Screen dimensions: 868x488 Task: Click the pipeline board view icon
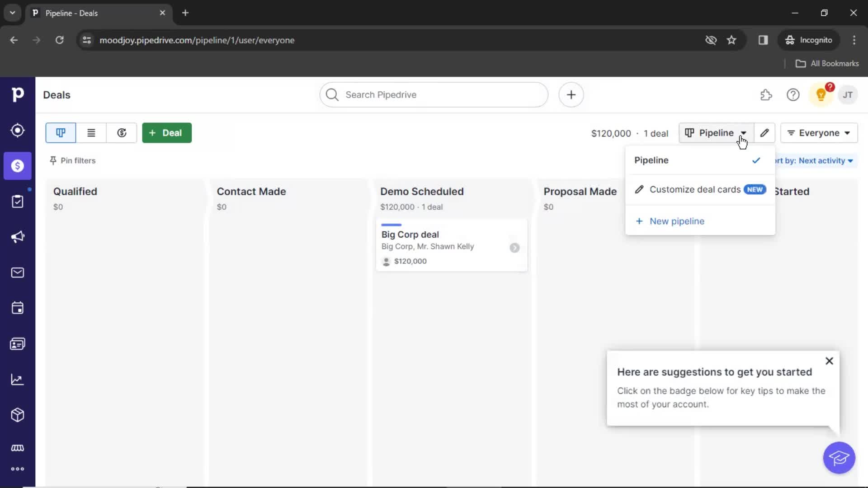(x=60, y=133)
